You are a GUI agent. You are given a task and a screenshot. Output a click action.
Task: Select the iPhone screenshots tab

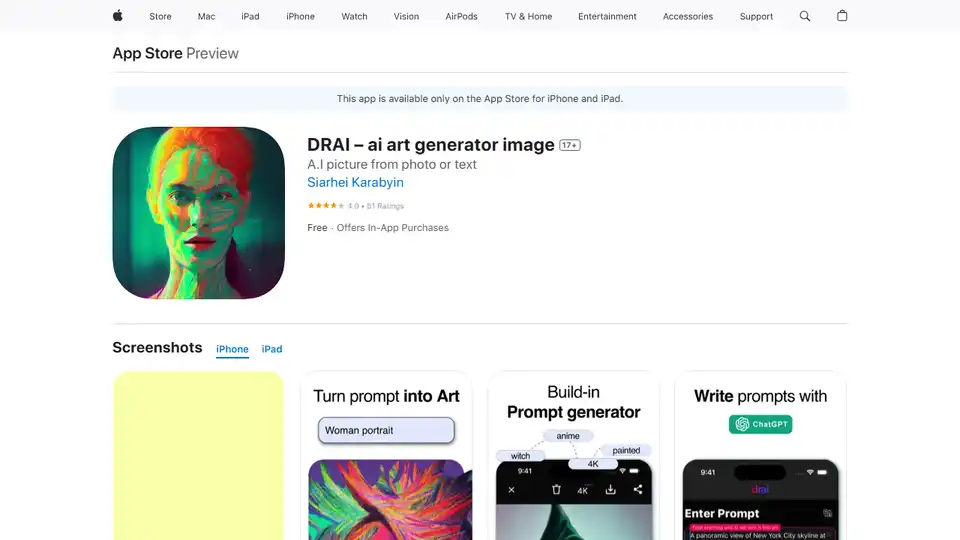pos(232,349)
